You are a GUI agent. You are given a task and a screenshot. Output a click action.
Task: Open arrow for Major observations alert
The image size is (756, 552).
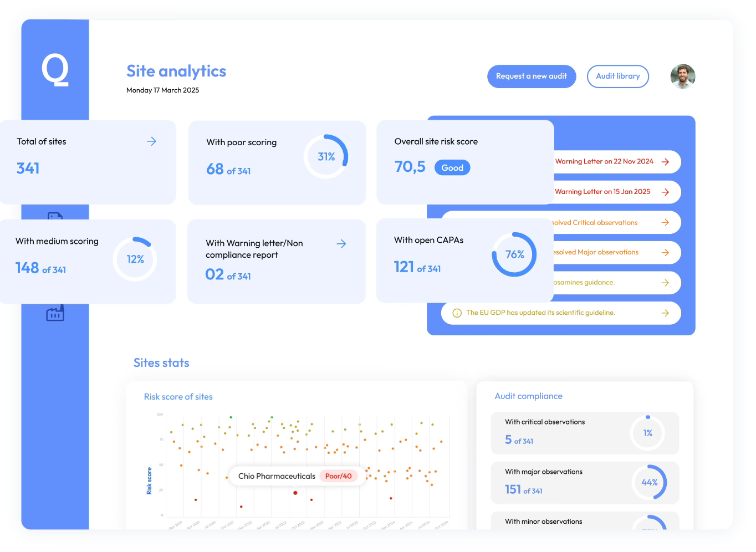coord(665,252)
